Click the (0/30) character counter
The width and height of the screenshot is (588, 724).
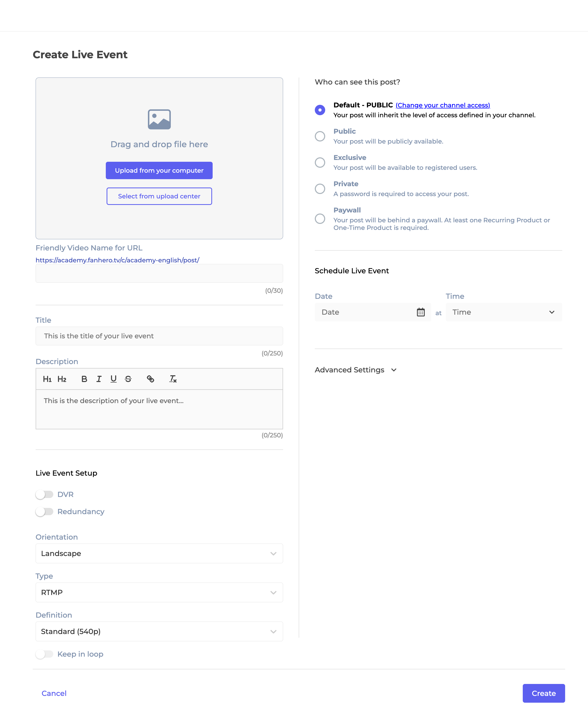[274, 291]
